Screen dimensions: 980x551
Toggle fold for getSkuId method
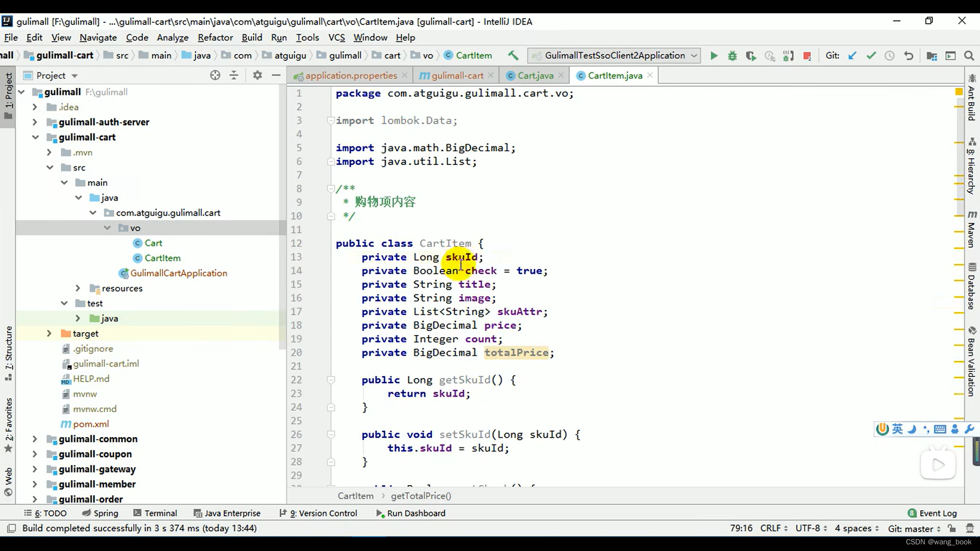(x=331, y=380)
